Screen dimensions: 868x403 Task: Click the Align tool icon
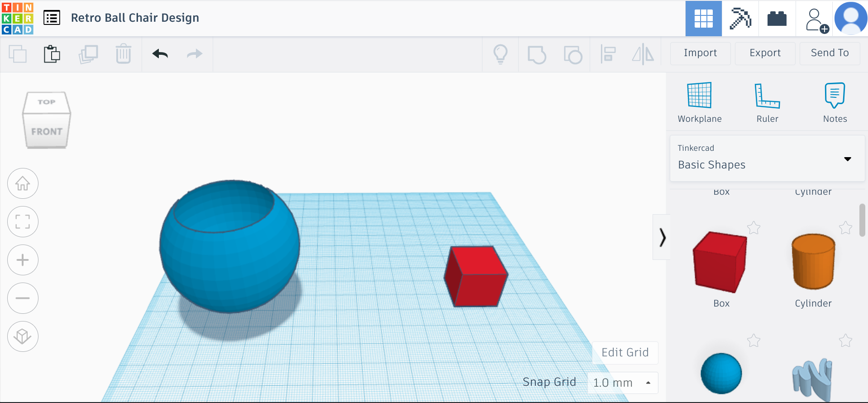pos(608,54)
